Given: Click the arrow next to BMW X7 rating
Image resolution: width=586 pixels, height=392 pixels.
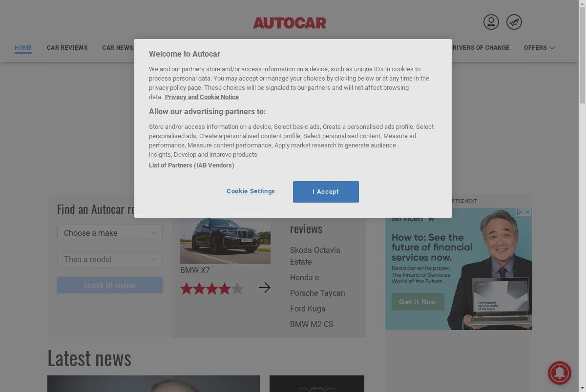Looking at the screenshot, I should [265, 288].
